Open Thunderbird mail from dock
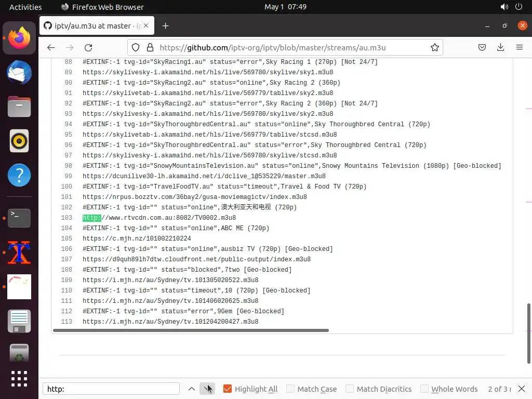 (19, 73)
